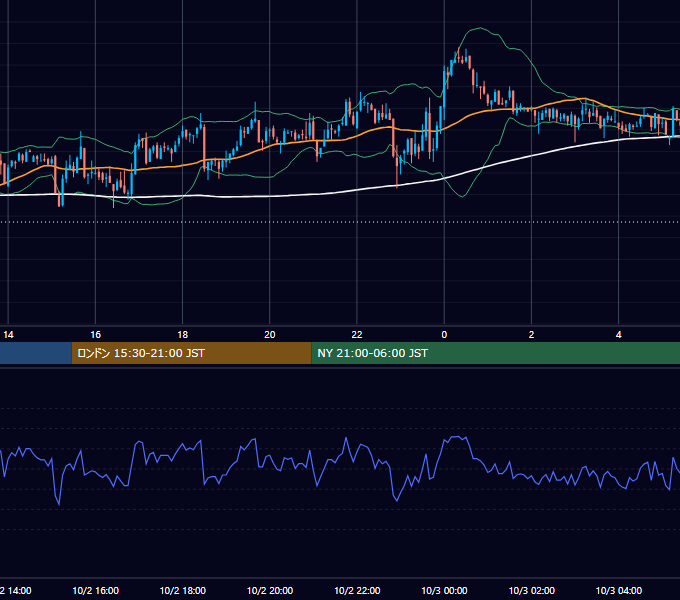
Task: Click the 10/2 20:00 date label
Action: (x=270, y=590)
